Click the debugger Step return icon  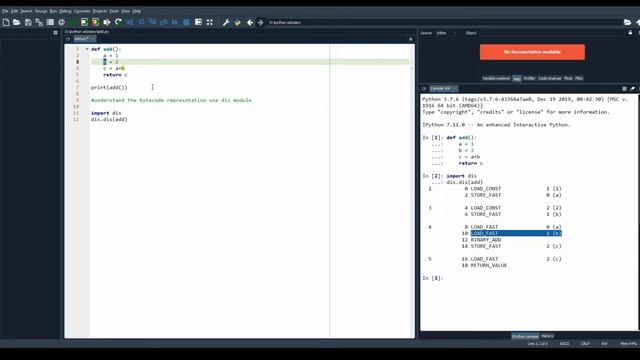[164, 22]
